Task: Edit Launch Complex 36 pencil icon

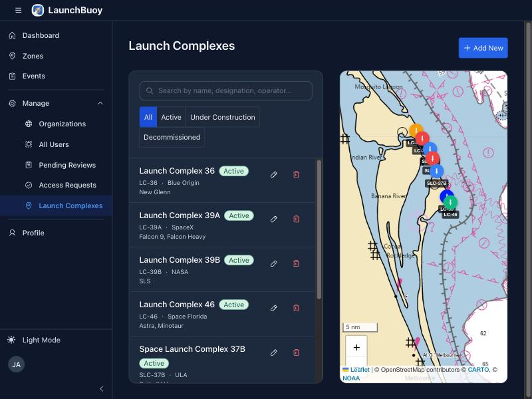Action: point(274,174)
